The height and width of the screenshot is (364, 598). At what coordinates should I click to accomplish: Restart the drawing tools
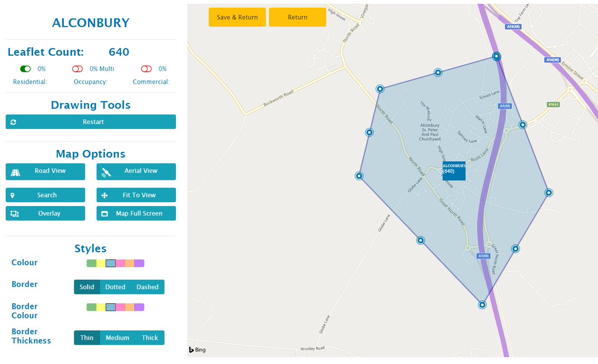(x=90, y=121)
